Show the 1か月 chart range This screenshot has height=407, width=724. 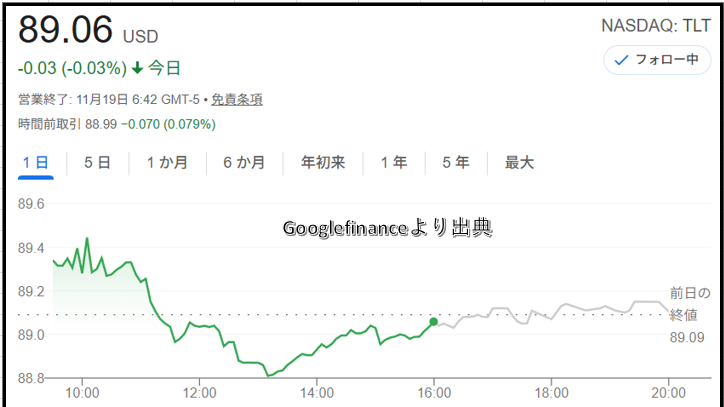(x=166, y=163)
